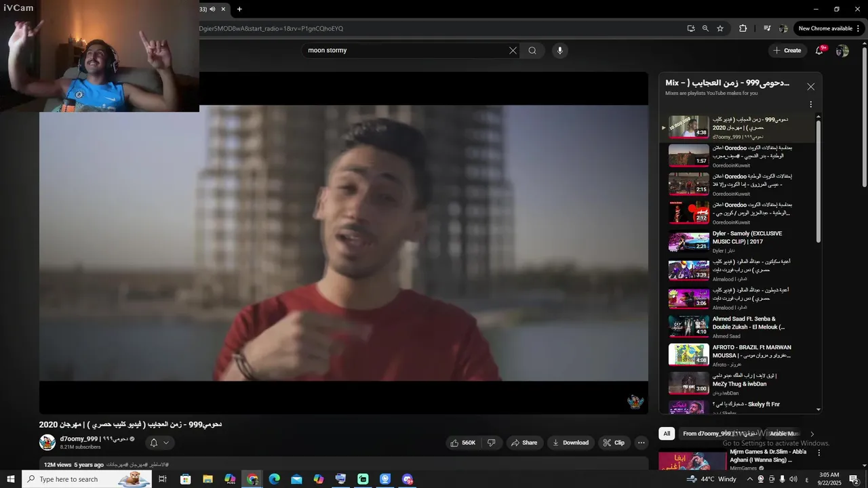This screenshot has height=488, width=868.
Task: Bookmark this page with star icon
Action: tap(720, 28)
